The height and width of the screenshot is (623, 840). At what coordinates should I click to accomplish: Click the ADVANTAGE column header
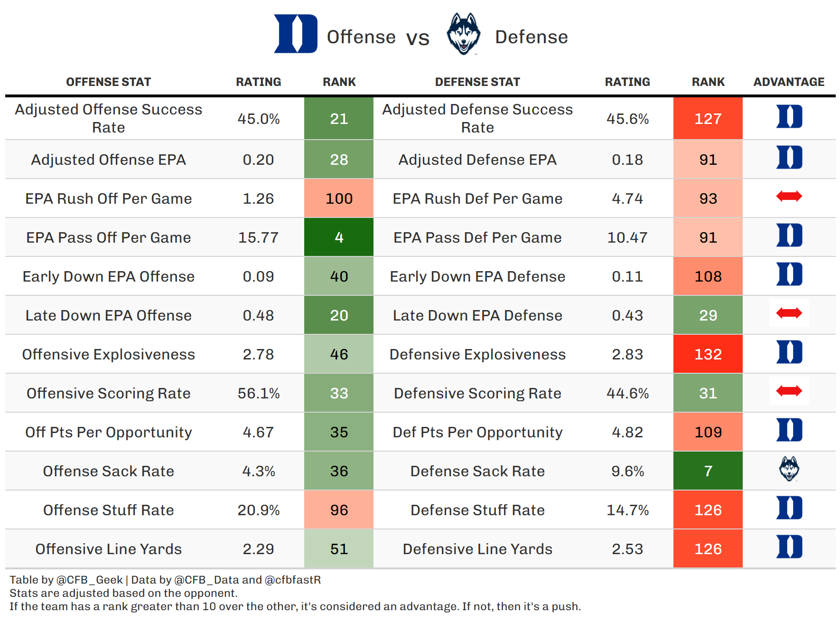[x=789, y=82]
